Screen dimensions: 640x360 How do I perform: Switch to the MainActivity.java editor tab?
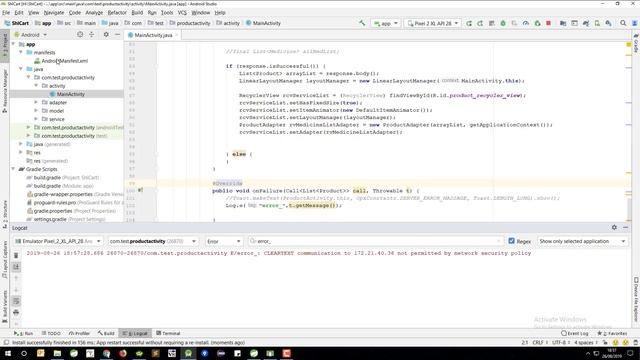tap(153, 35)
